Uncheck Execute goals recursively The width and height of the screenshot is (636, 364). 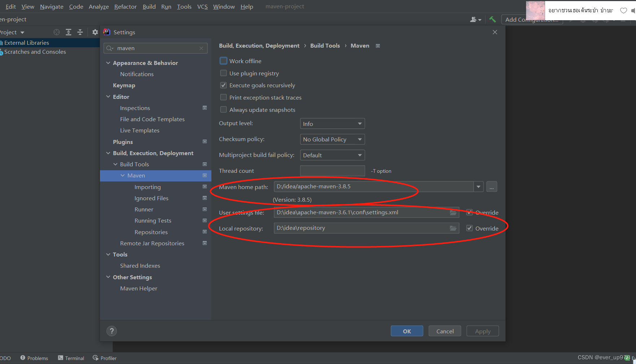click(224, 85)
